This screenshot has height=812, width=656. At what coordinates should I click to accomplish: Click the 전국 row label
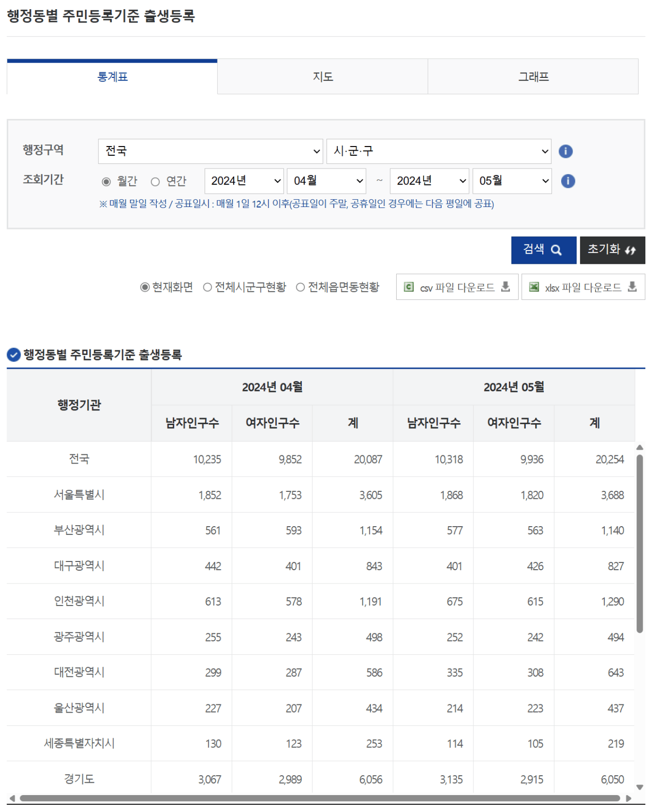click(79, 459)
